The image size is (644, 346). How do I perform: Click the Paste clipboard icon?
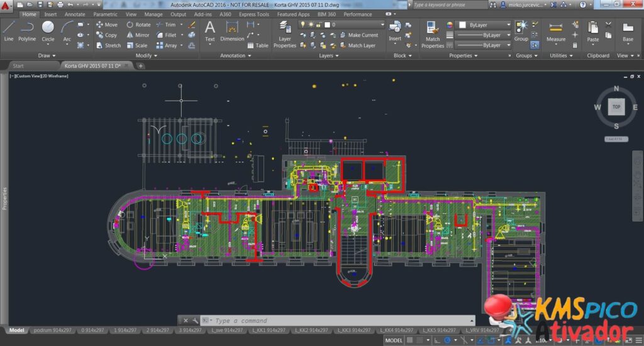pyautogui.click(x=592, y=31)
